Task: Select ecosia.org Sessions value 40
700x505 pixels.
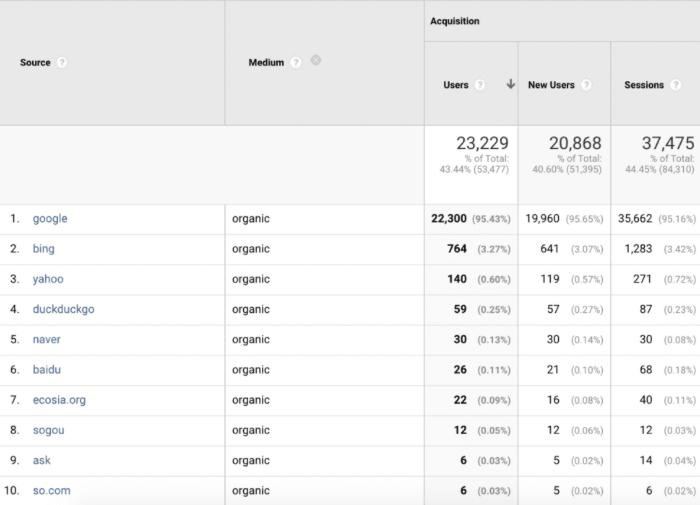Action: [646, 400]
